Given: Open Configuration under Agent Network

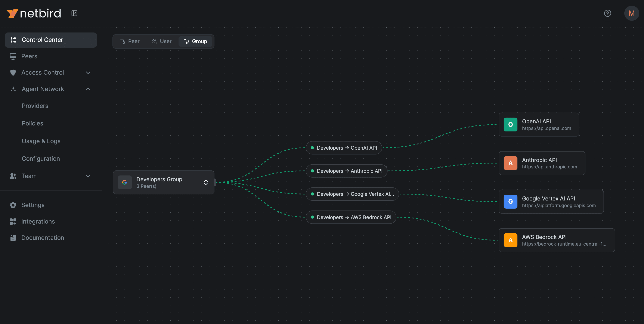Looking at the screenshot, I should pos(41,159).
